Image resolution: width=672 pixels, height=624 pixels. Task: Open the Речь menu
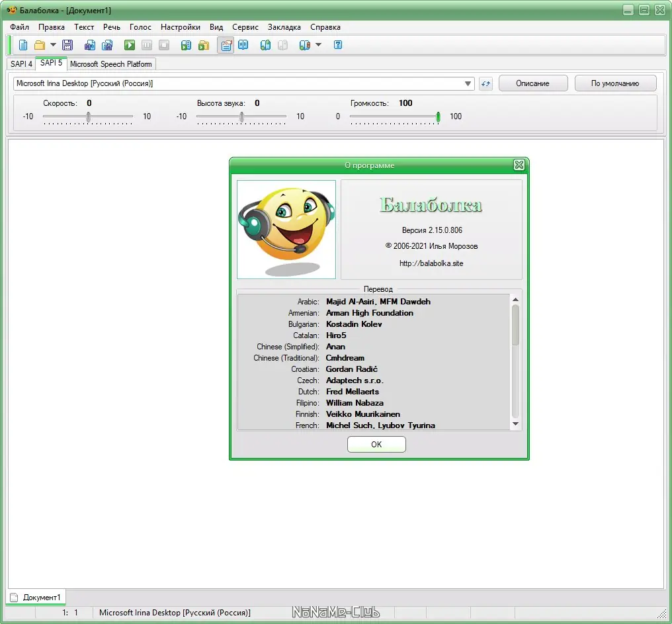[x=112, y=27]
